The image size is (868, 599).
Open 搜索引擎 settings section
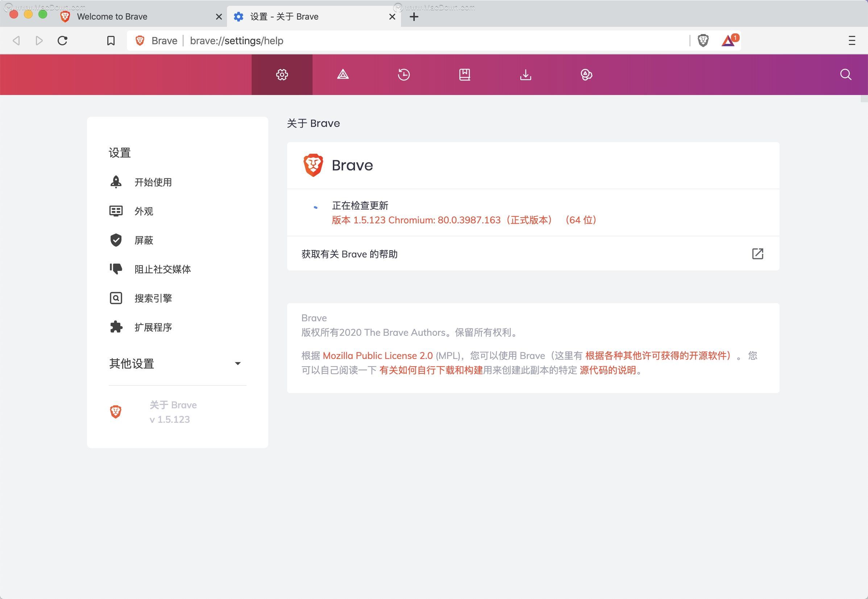point(153,298)
